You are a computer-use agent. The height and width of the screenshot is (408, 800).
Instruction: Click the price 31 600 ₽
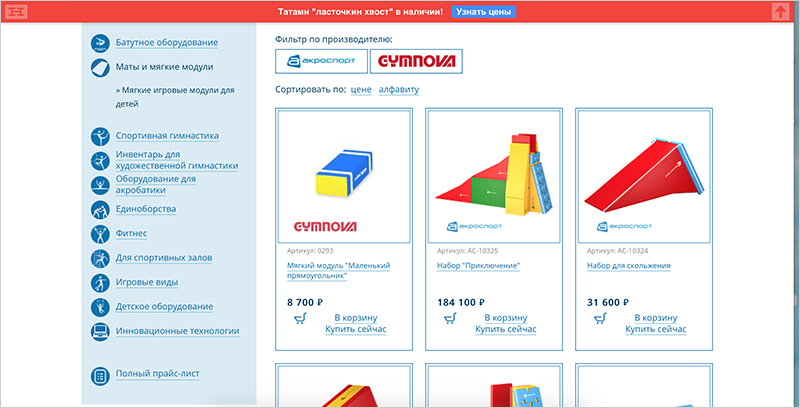pyautogui.click(x=608, y=302)
